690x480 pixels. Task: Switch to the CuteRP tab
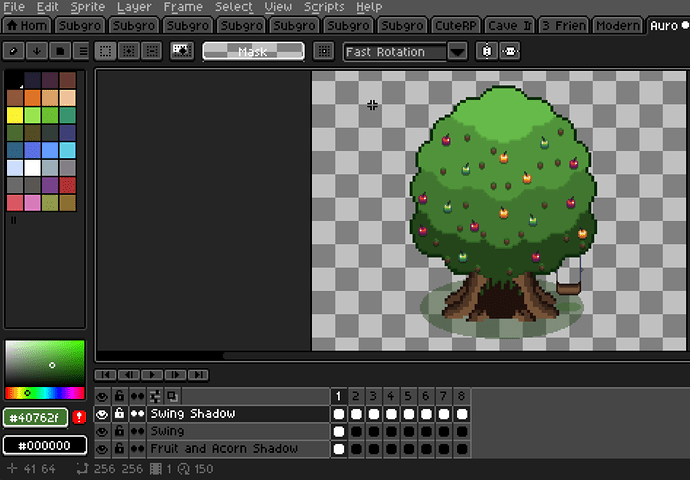pos(457,25)
